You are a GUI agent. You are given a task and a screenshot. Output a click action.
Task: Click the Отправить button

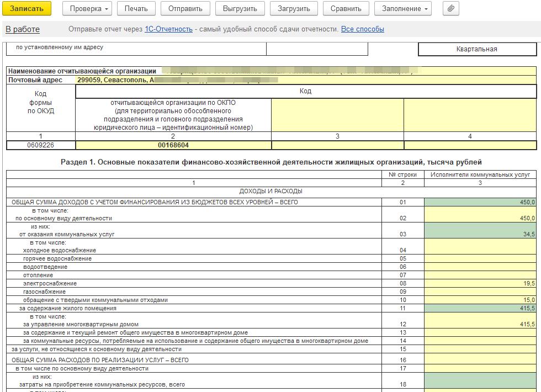tap(185, 9)
